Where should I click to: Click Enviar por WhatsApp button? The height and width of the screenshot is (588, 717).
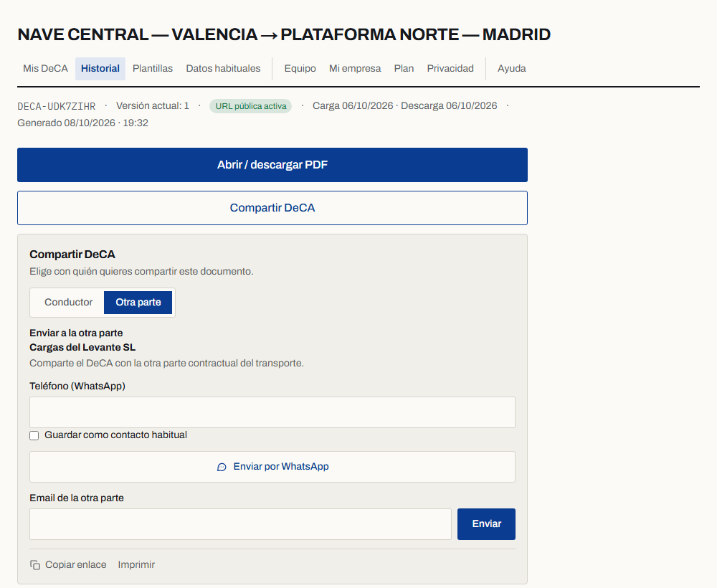pyautogui.click(x=272, y=467)
